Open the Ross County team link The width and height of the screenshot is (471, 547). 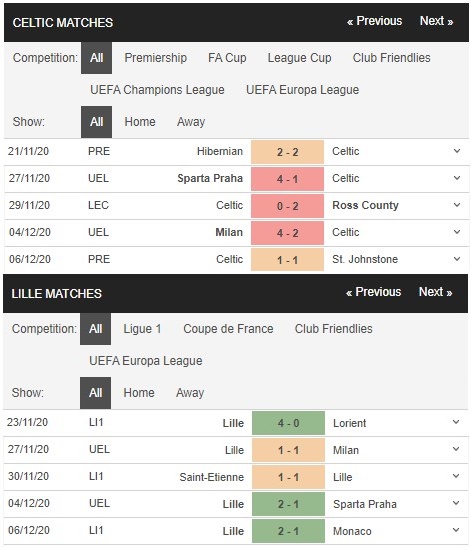[x=365, y=205]
